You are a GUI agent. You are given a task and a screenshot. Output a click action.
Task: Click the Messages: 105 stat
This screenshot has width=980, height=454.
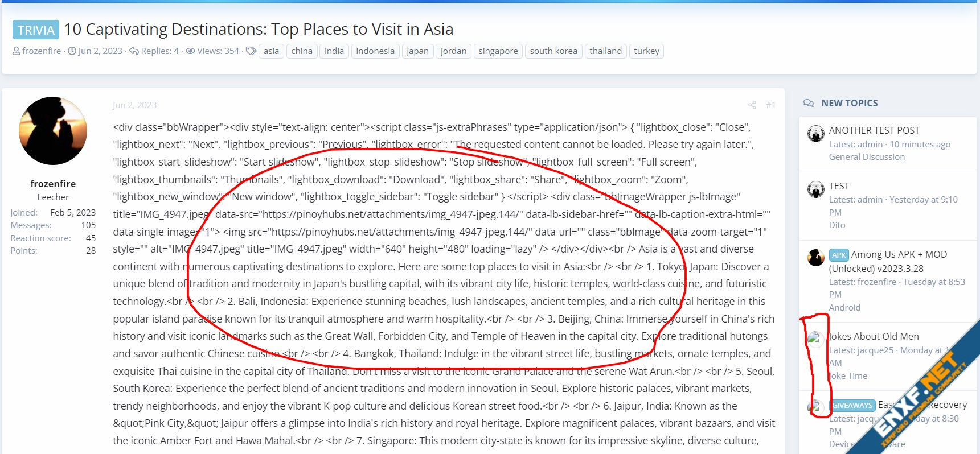click(53, 225)
